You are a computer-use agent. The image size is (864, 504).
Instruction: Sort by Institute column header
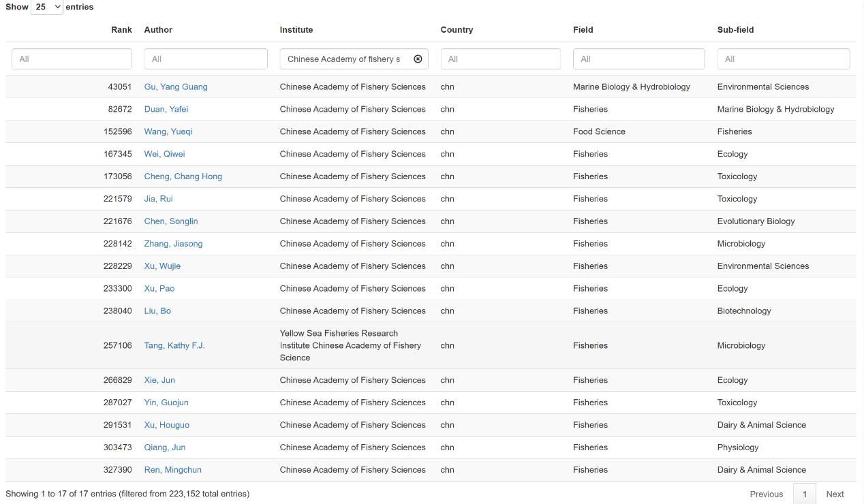(x=296, y=30)
